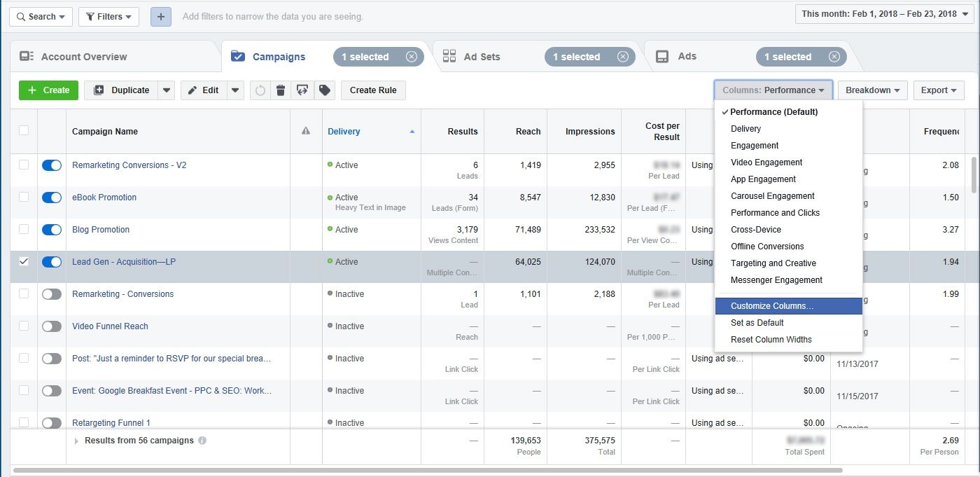980x477 pixels.
Task: Select the Delete trash icon on toolbar
Action: [x=281, y=90]
